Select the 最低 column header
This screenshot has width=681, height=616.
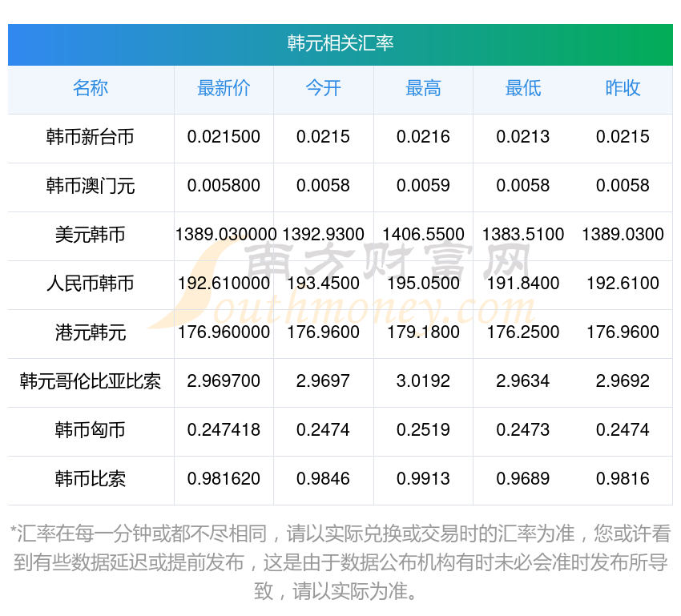pos(523,88)
